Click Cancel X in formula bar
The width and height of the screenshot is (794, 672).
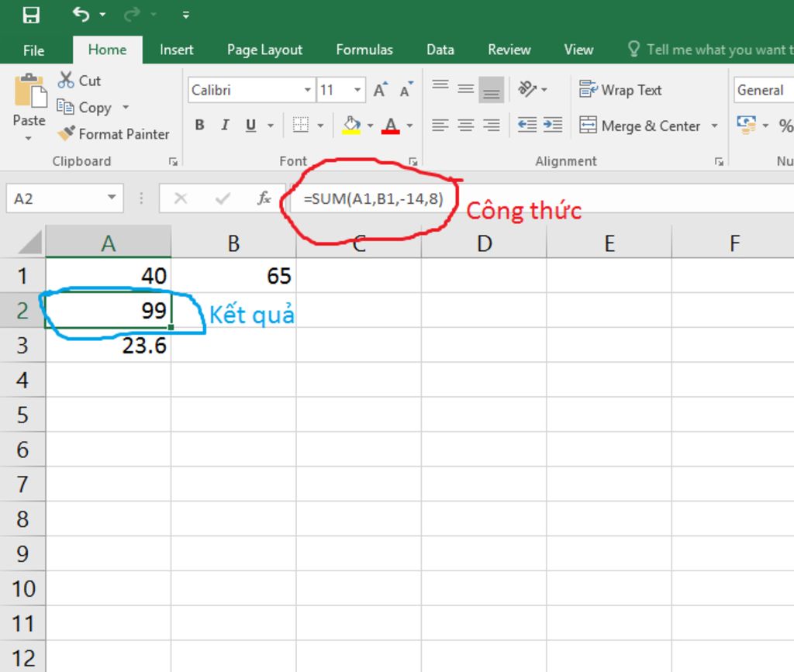pyautogui.click(x=180, y=198)
